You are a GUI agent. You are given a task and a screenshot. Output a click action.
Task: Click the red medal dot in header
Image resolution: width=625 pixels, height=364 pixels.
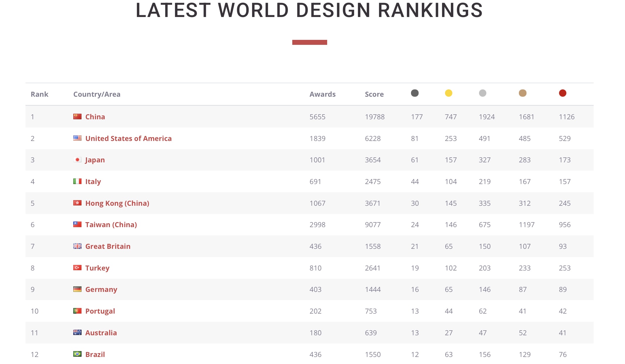coord(563,93)
